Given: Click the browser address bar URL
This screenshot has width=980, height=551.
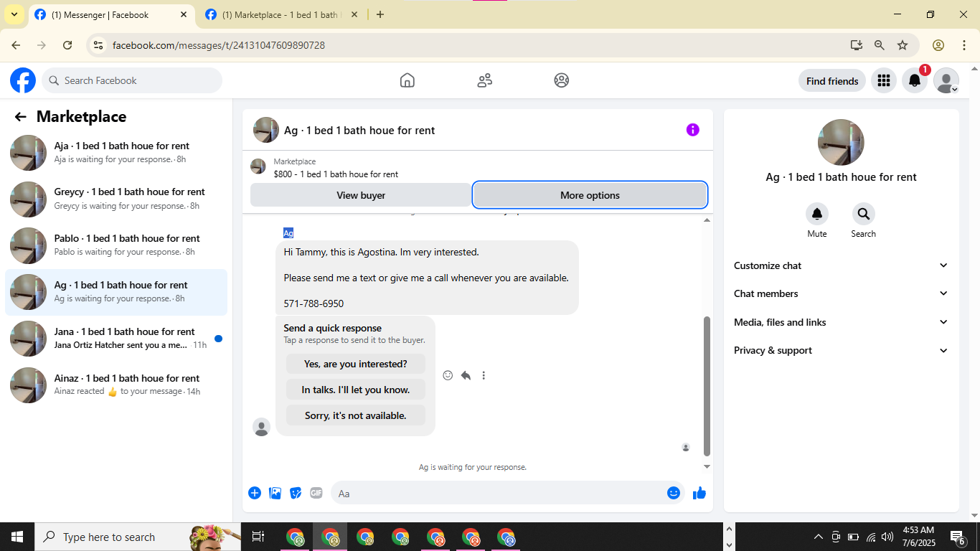Looking at the screenshot, I should (219, 45).
